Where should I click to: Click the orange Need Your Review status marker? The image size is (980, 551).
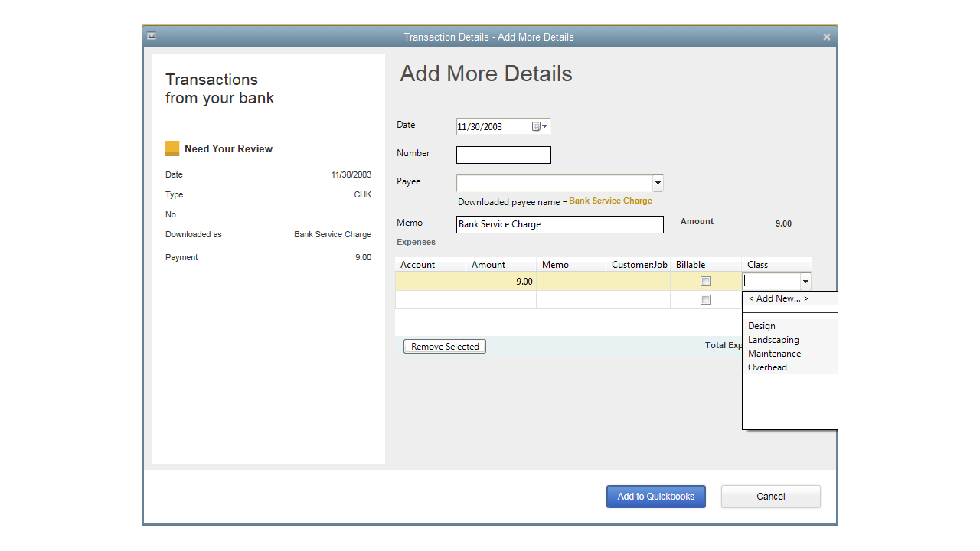[172, 148]
